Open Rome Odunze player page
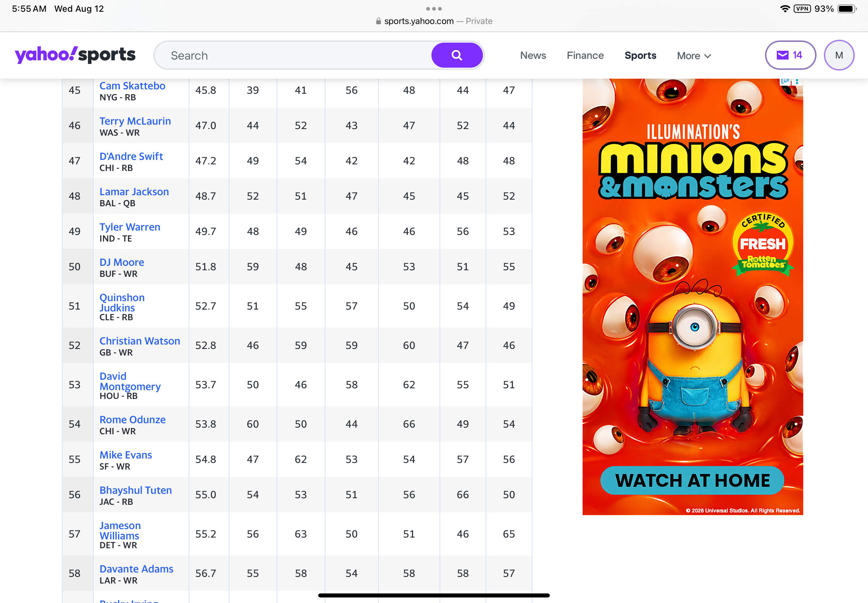This screenshot has width=868, height=603. point(133,420)
